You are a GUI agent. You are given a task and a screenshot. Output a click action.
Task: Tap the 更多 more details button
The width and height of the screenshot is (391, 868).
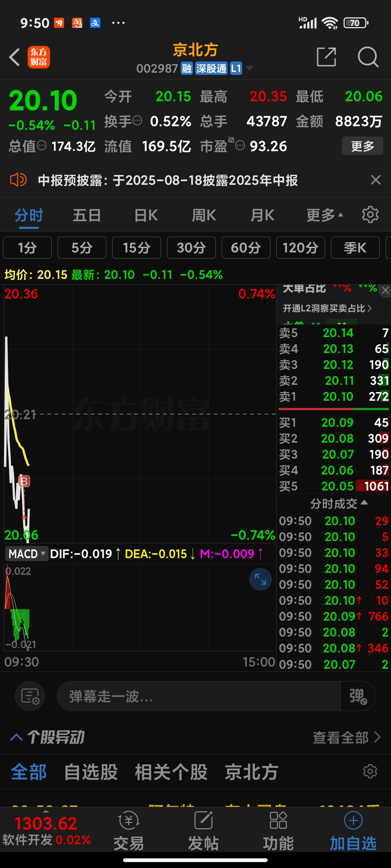tap(362, 146)
